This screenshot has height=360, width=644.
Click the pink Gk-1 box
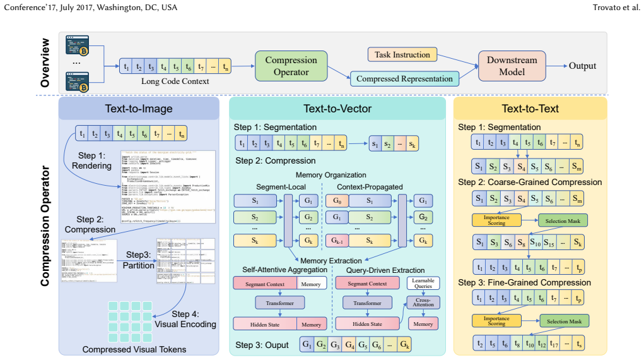337,241
